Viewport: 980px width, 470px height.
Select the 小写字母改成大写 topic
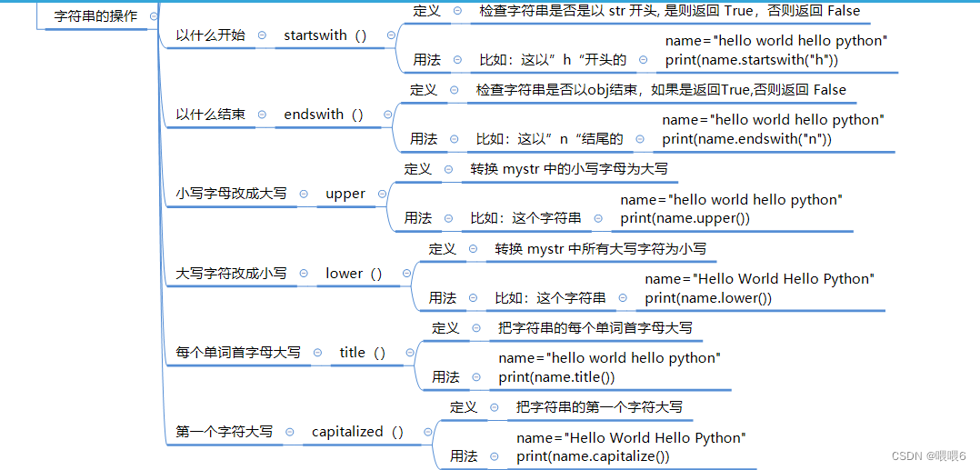[231, 195]
